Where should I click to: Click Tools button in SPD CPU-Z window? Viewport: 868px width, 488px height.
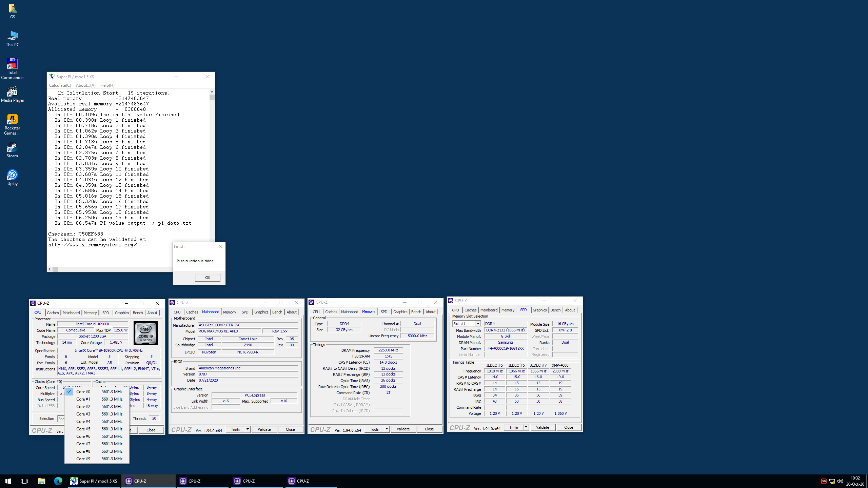[x=514, y=427]
